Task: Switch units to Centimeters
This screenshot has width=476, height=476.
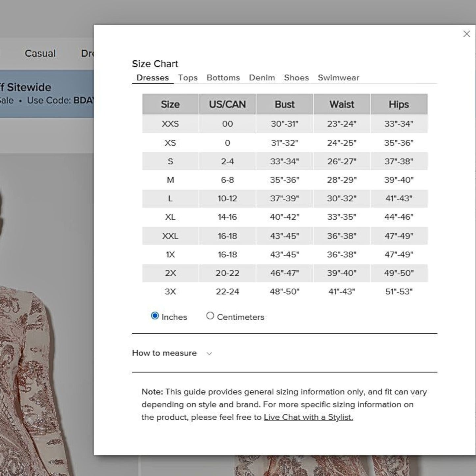Action: 210,316
